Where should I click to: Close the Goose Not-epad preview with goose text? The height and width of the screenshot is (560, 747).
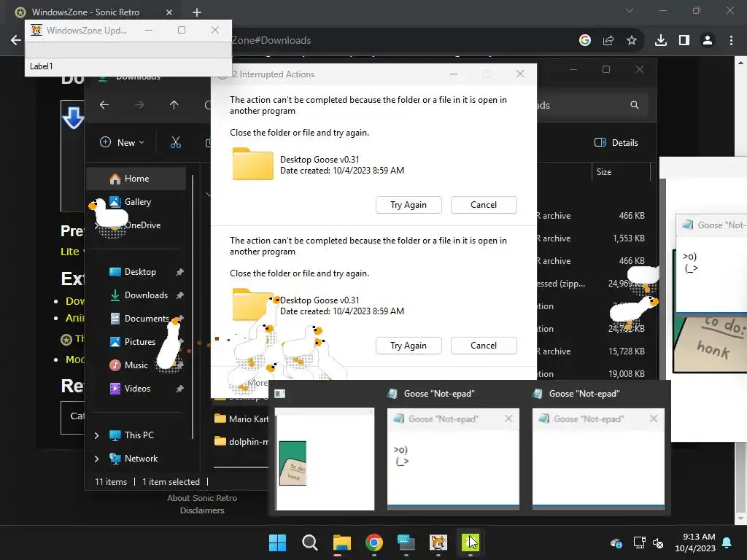tap(508, 419)
